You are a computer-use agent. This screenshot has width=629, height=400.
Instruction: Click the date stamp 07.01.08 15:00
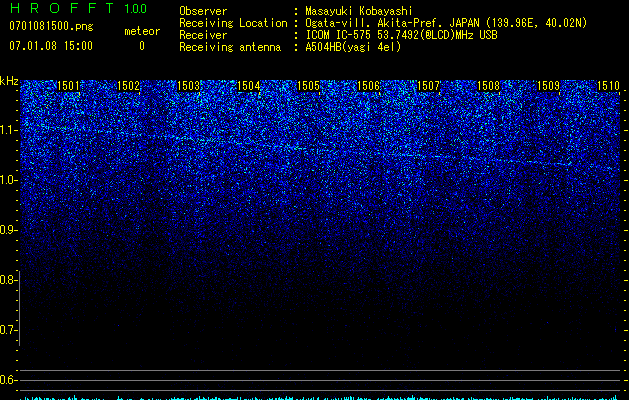[51, 46]
